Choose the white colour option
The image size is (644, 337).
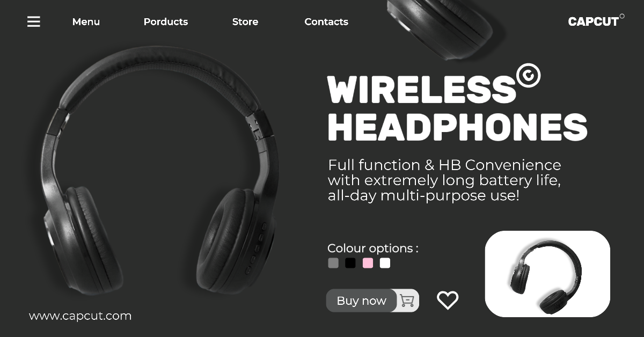coord(385,263)
